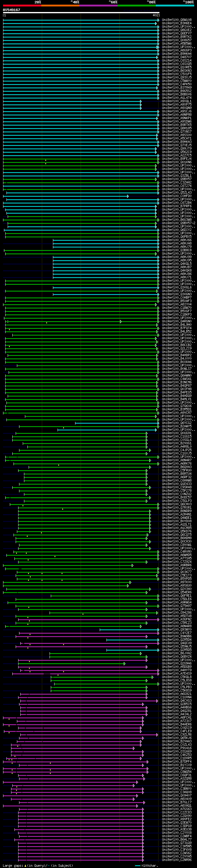This screenshot has height=868, width=197.
Task: Click the UniRef100_P91416 hit label
Action: tap(176, 748)
